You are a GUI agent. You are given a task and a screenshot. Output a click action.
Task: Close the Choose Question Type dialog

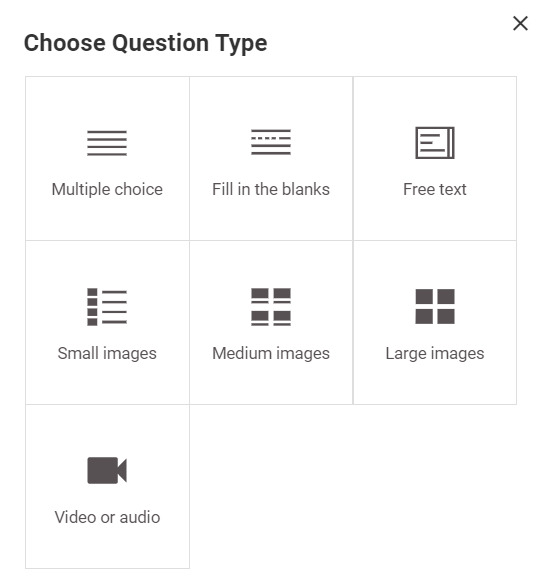521,24
